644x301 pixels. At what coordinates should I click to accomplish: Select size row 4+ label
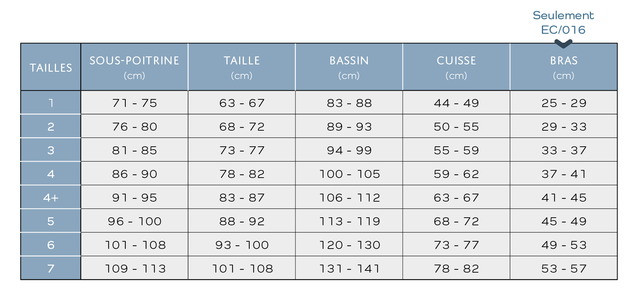51,198
